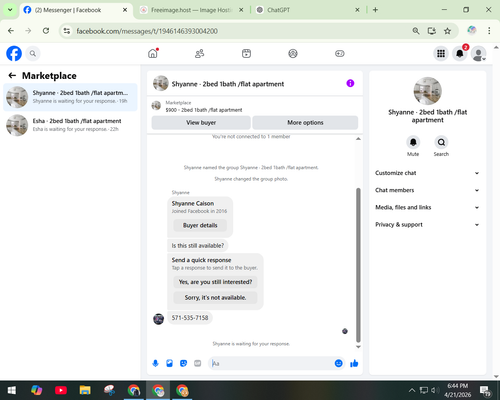The image size is (500, 400).
Task: Show hidden system tray icons chevron
Action: (412, 390)
